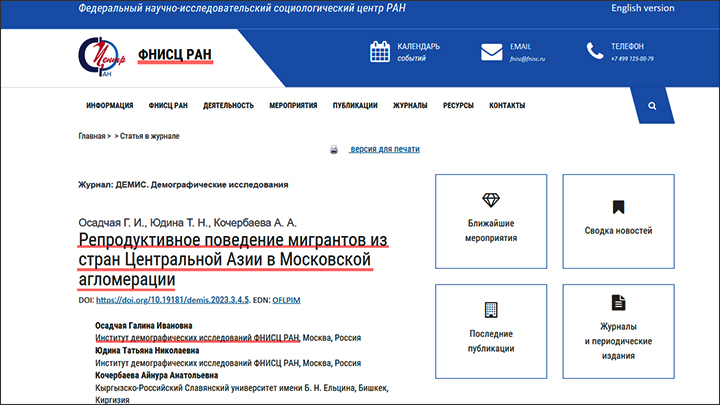Image resolution: width=720 pixels, height=405 pixels.
Task: Click author name Кочербаева Айнура Анатольевна
Action: tap(157, 375)
